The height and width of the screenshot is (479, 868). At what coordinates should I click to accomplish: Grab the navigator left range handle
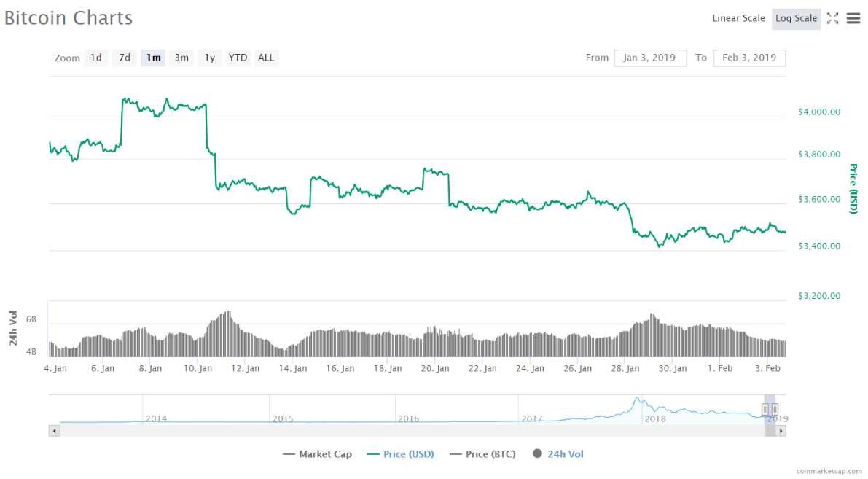pyautogui.click(x=765, y=409)
